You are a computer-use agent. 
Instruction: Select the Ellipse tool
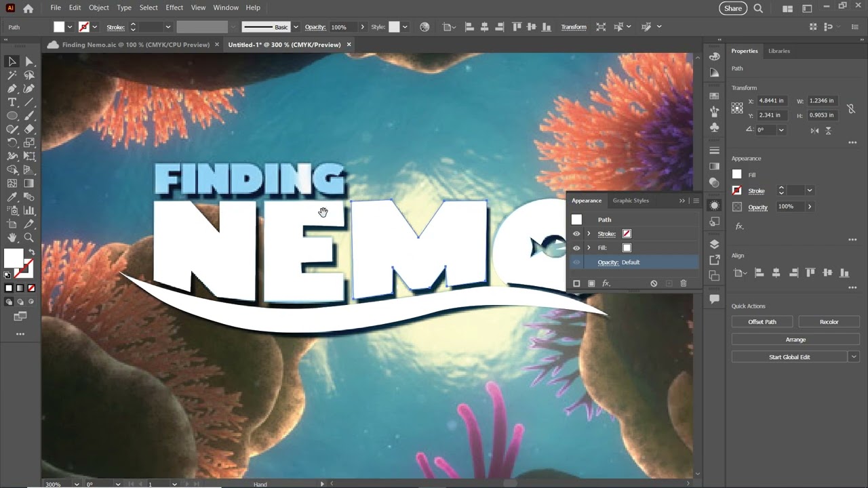pos(12,116)
